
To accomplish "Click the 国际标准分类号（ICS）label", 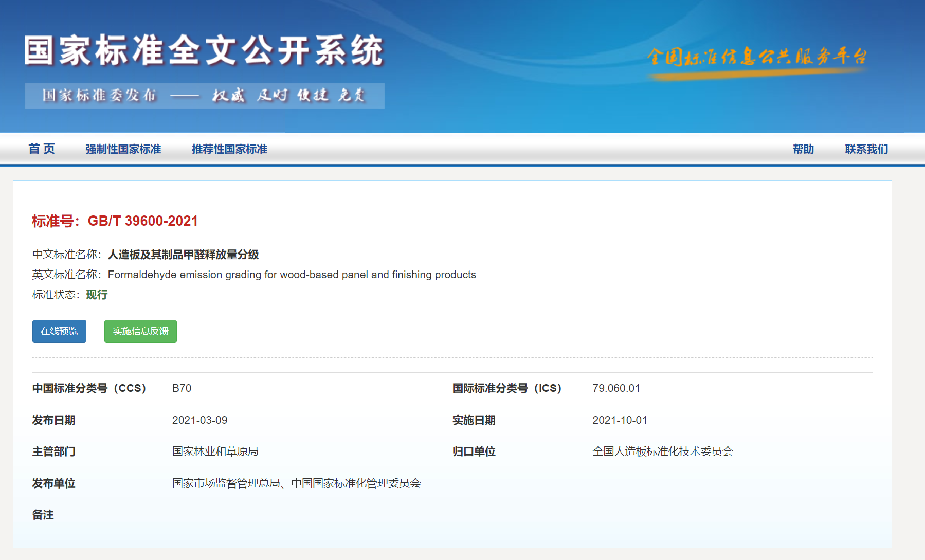I will click(507, 388).
